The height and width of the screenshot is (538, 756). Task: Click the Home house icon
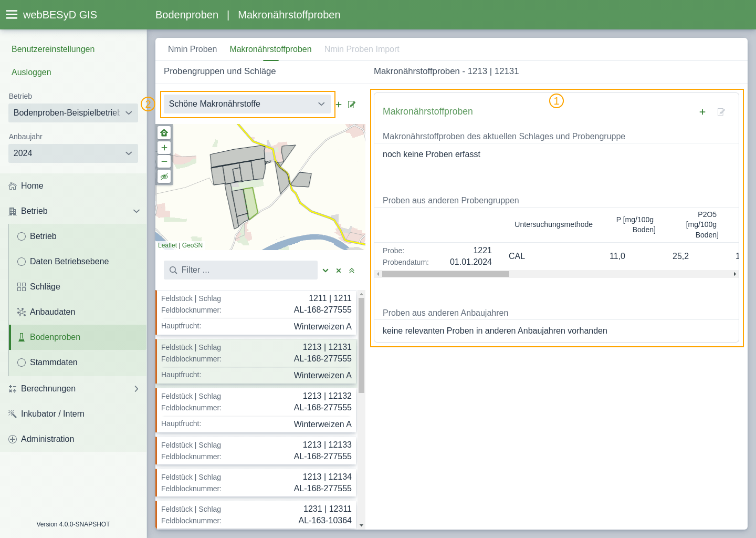pos(13,186)
